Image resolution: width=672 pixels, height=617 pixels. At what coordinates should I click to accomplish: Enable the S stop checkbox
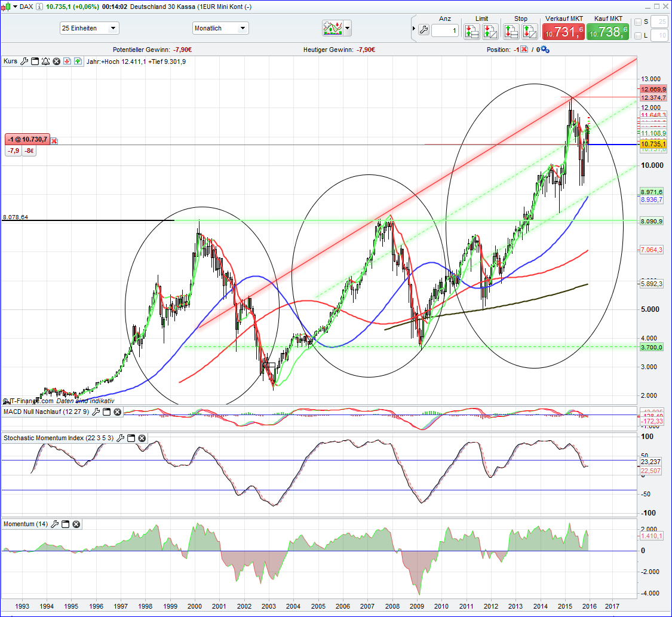[x=637, y=22]
